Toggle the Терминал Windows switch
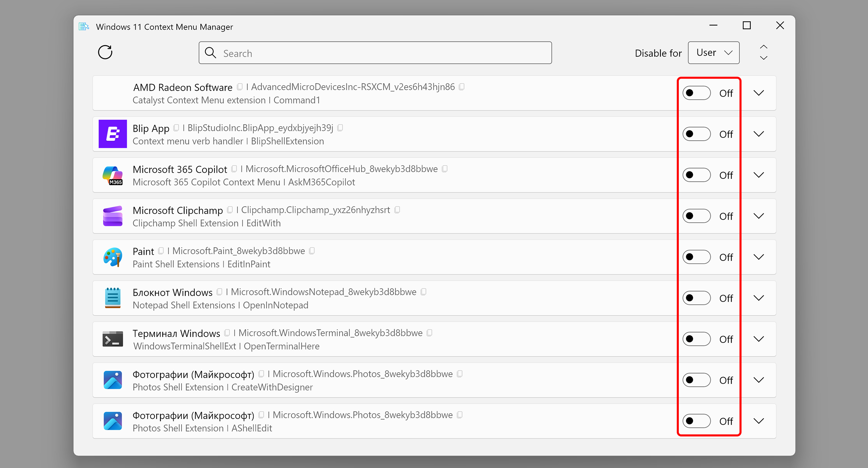868x468 pixels. click(x=696, y=339)
